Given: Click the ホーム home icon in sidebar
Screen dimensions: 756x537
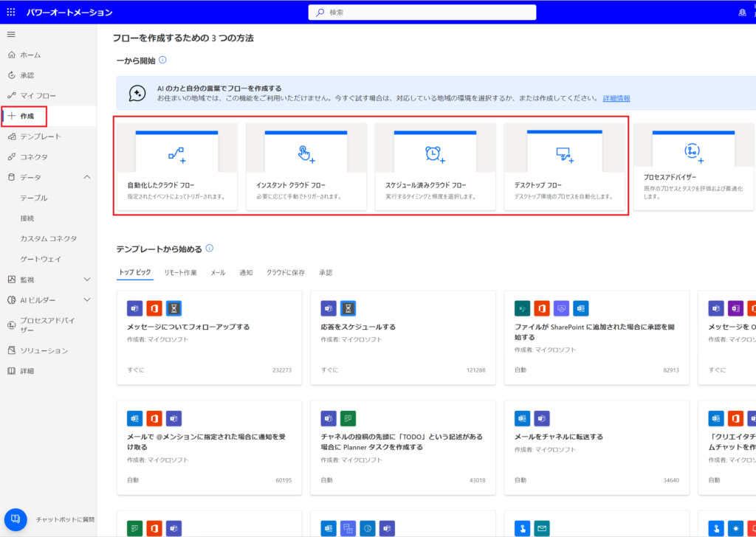Looking at the screenshot, I should coord(11,55).
